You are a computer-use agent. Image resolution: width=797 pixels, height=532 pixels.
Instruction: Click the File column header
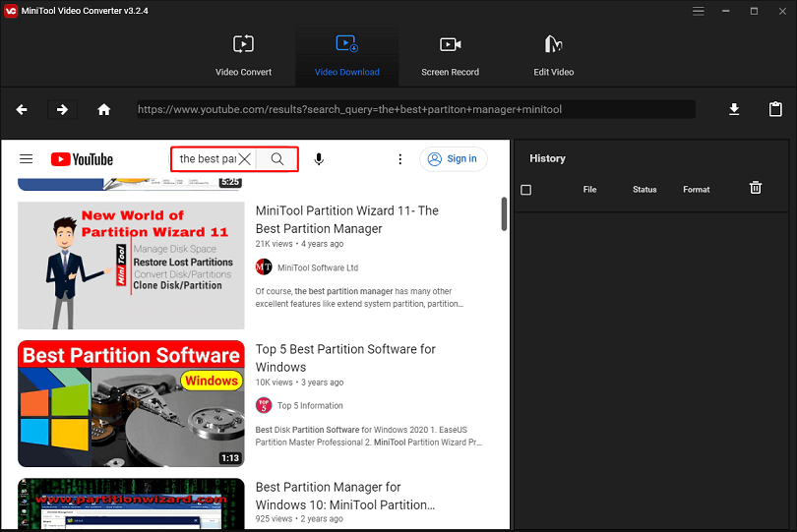point(589,190)
